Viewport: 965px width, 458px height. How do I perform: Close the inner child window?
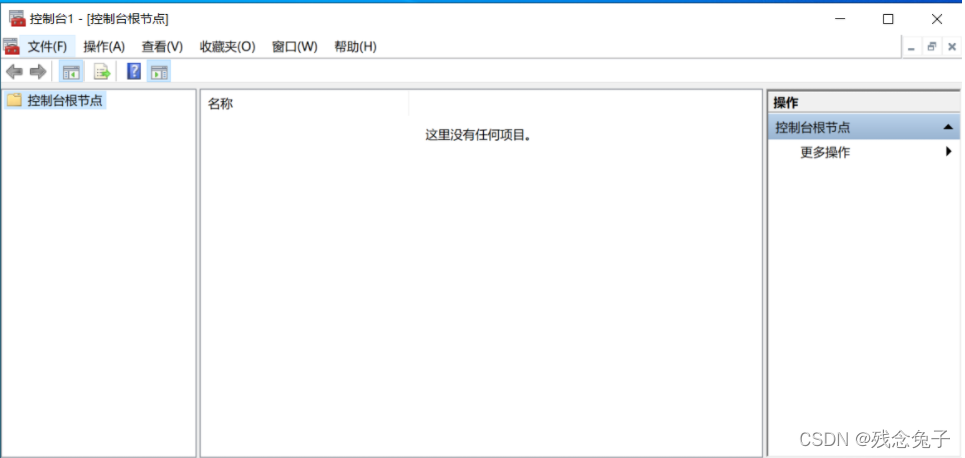click(951, 47)
